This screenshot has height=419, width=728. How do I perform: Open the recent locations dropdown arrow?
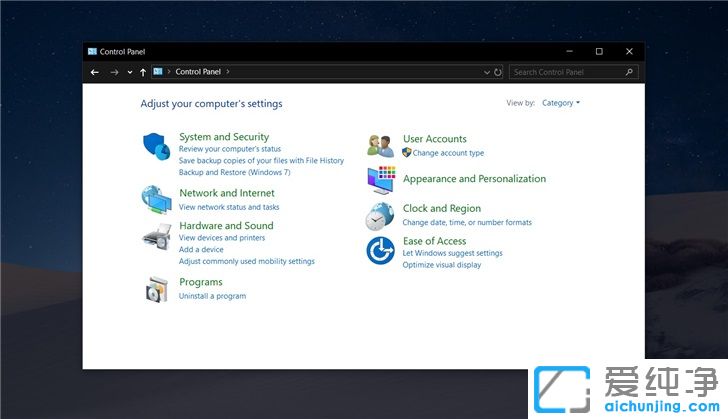pyautogui.click(x=129, y=72)
